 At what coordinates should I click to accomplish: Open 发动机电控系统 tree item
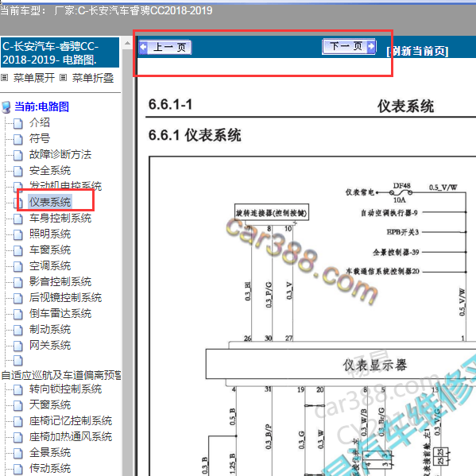click(x=65, y=185)
